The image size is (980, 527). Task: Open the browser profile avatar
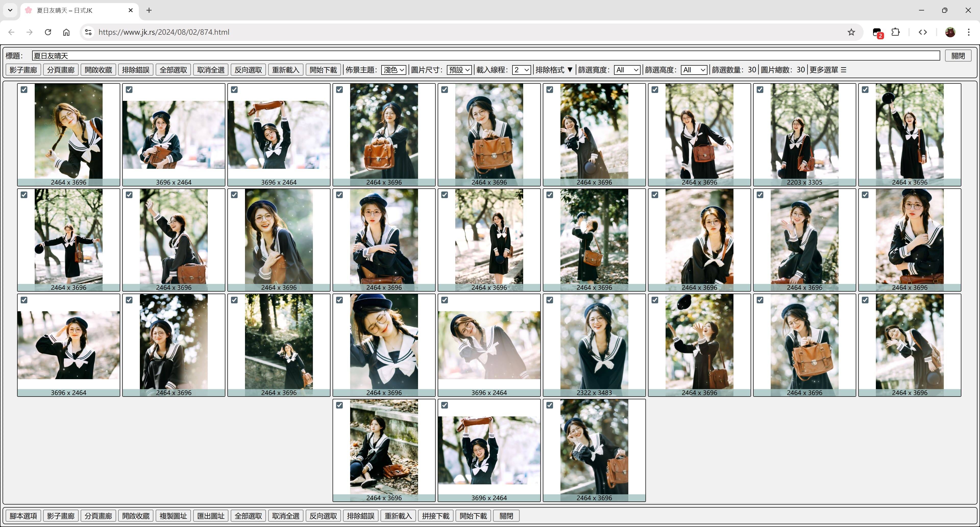950,32
